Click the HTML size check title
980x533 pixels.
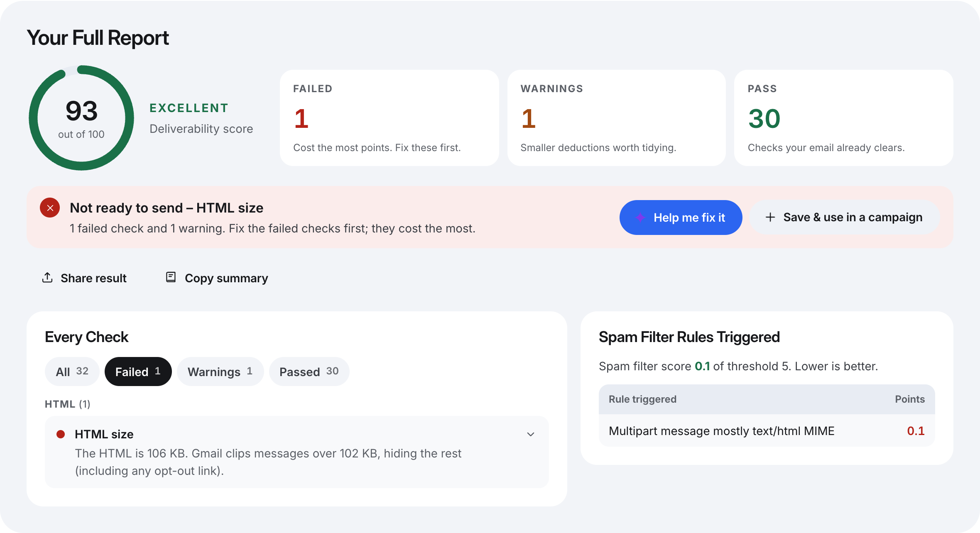pos(104,434)
